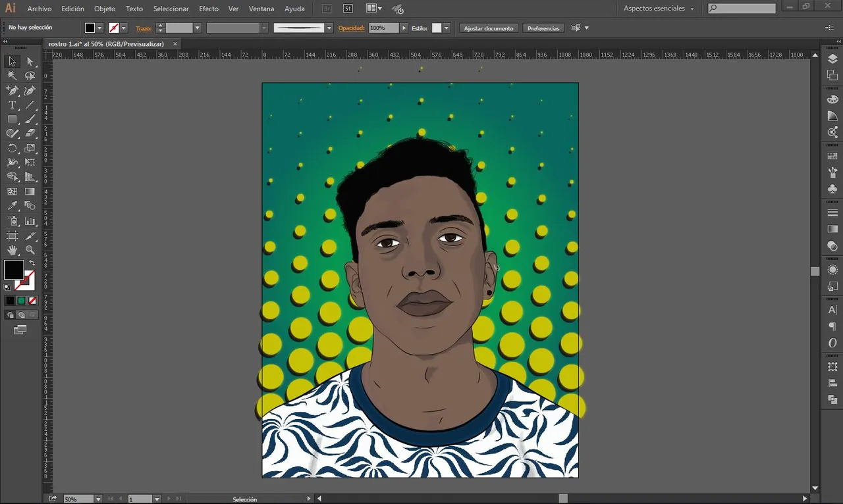Select the Eyedropper tool
The image size is (843, 504).
point(12,206)
